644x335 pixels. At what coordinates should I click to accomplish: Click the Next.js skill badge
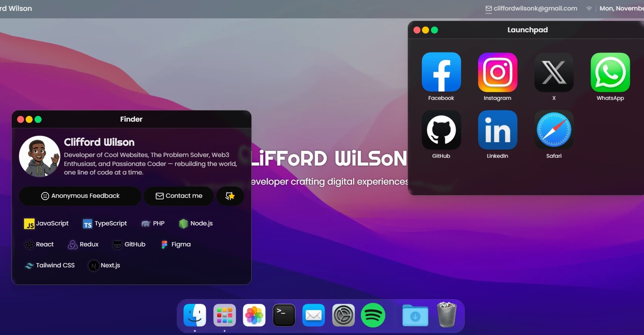point(104,265)
